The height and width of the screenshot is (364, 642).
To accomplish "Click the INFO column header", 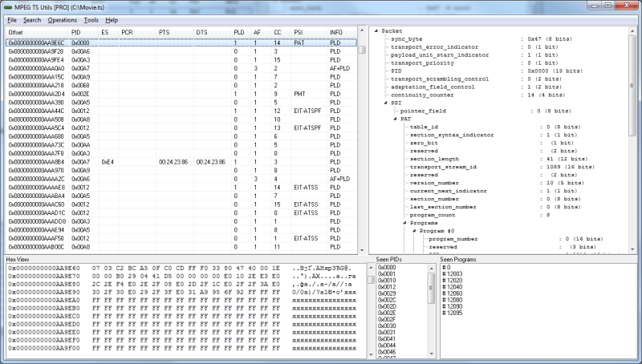I will coord(342,32).
